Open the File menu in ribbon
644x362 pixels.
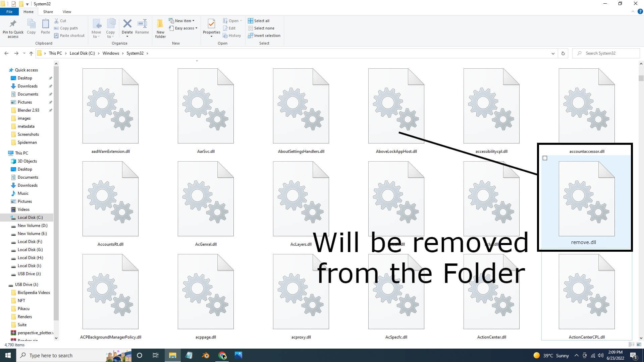9,11
